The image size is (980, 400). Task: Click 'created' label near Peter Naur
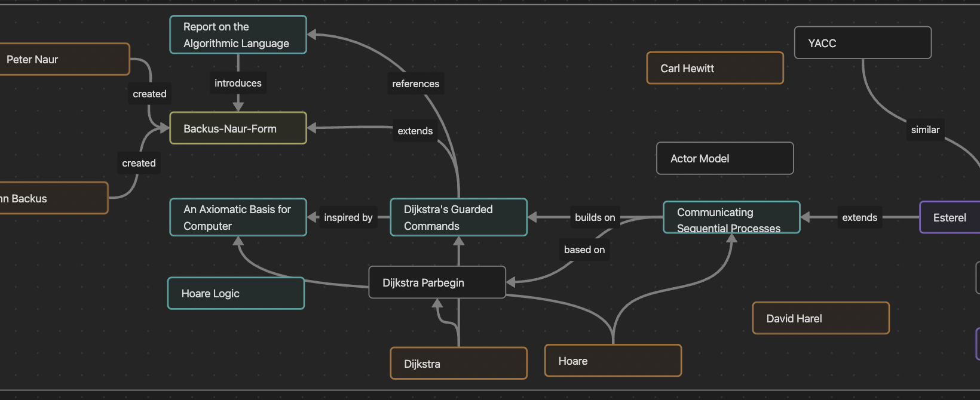[149, 94]
